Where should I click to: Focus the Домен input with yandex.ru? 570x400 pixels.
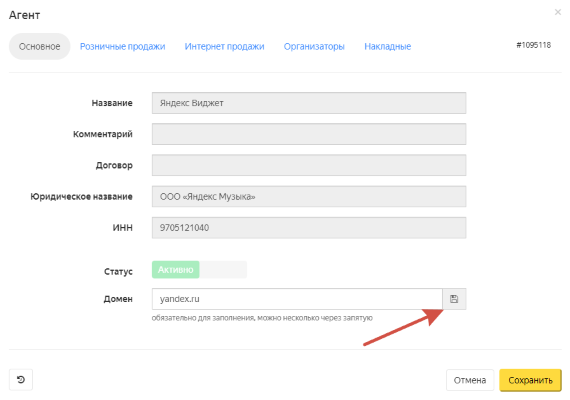(x=297, y=299)
